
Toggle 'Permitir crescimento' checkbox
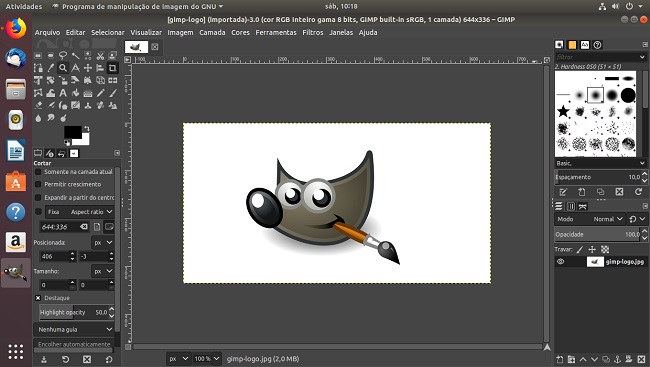pyautogui.click(x=38, y=184)
